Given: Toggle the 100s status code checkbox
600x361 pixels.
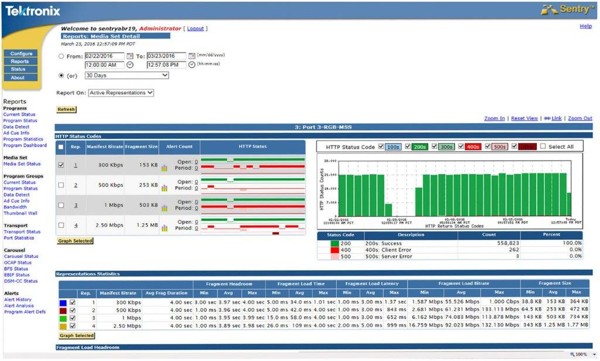Looking at the screenshot, I should [381, 146].
